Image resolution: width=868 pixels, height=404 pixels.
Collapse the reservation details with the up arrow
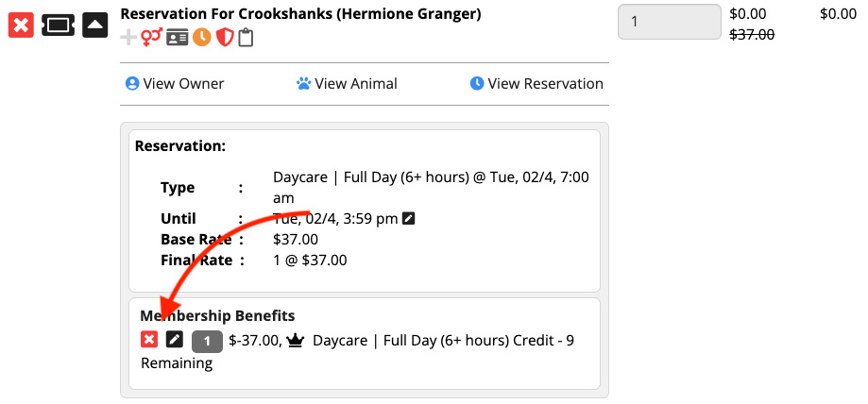tap(95, 25)
